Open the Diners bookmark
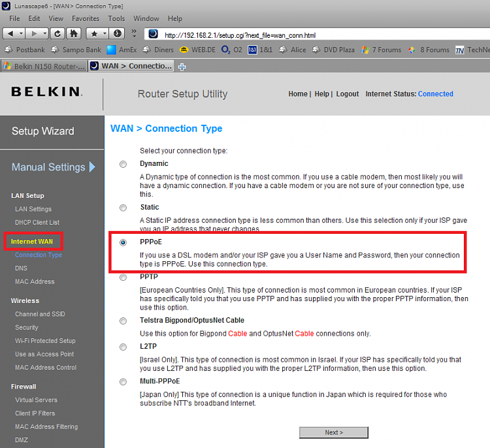 tap(158, 50)
